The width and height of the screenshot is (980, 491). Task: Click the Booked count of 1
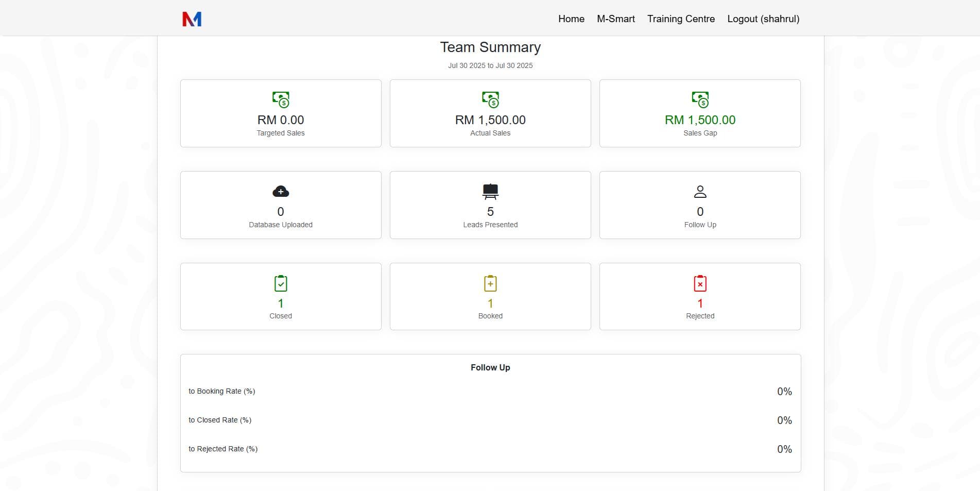point(490,303)
